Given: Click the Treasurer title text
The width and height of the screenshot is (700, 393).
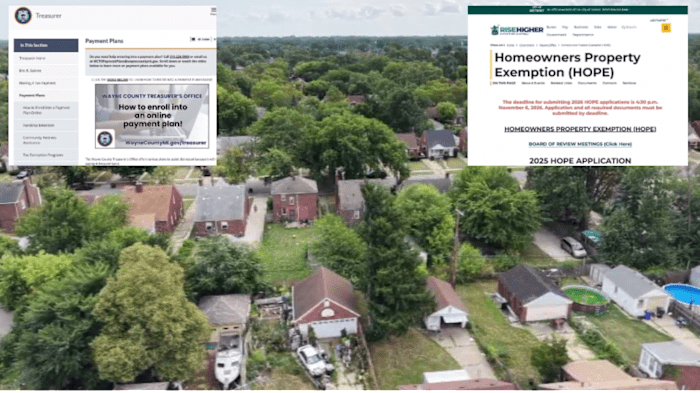Looking at the screenshot, I should 49,16.
